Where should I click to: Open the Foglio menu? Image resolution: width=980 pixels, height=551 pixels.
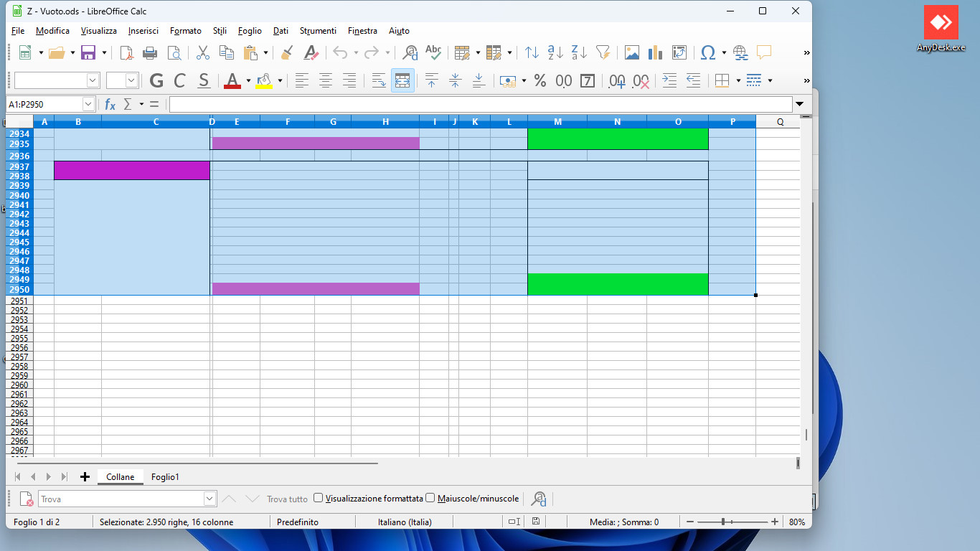click(x=249, y=31)
